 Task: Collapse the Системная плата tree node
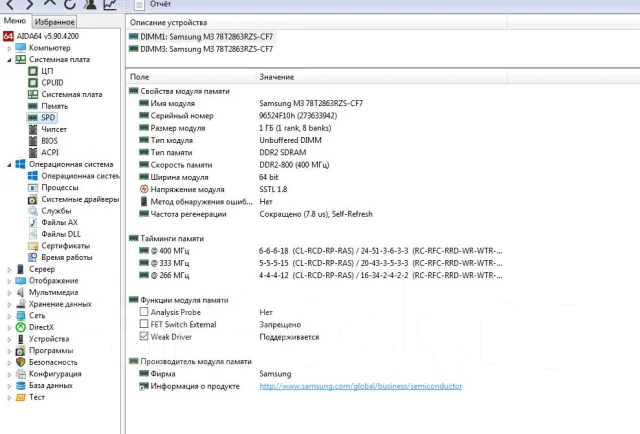[9, 60]
